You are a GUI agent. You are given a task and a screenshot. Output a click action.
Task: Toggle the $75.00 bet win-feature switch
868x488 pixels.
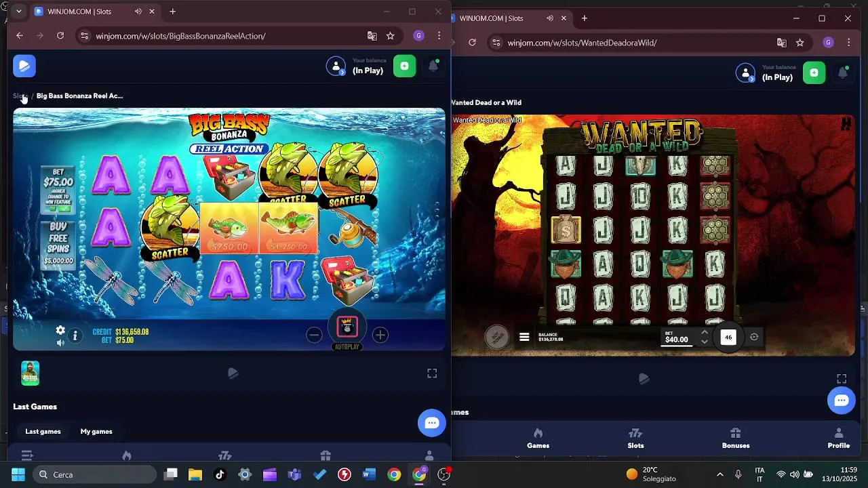tap(58, 209)
